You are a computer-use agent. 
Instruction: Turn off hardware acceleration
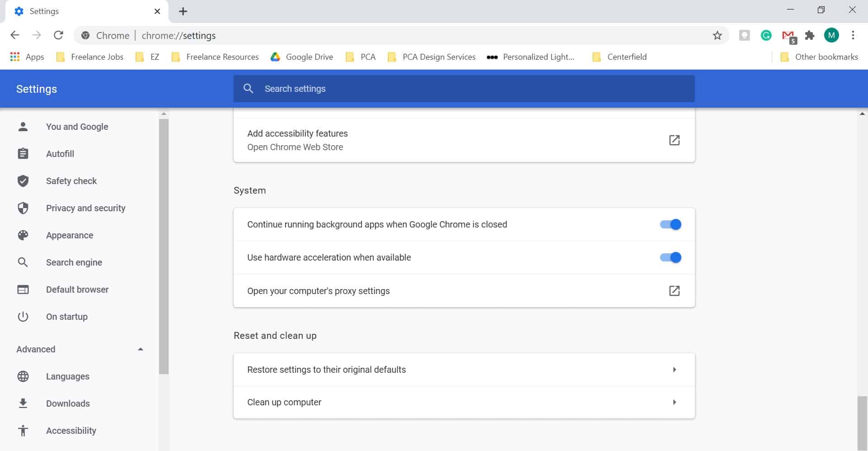(x=670, y=257)
